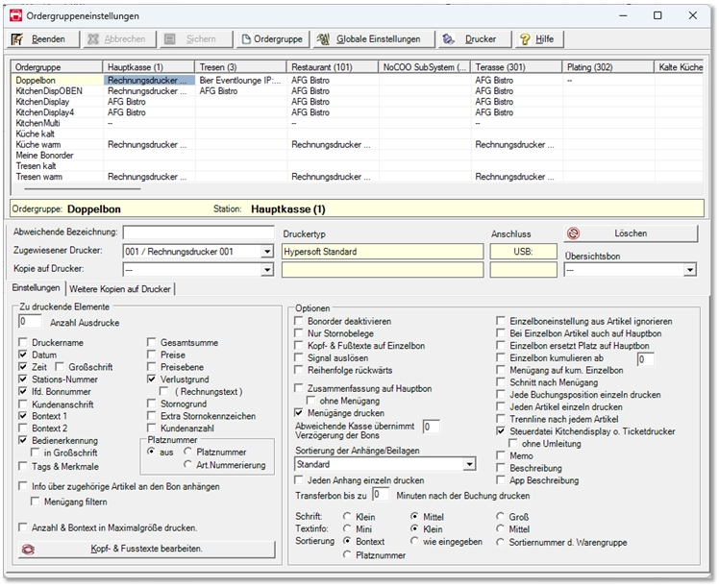The width and height of the screenshot is (719, 588).
Task: Uncheck the Menügänge drucken option
Action: tap(300, 412)
